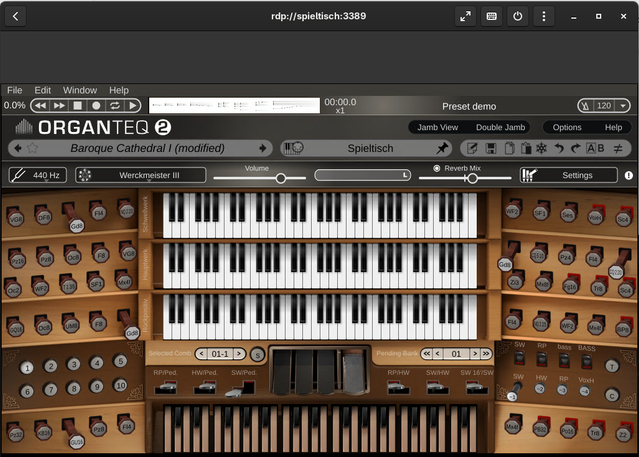Open the File menu
Viewport: 639px width, 457px height.
(x=15, y=90)
